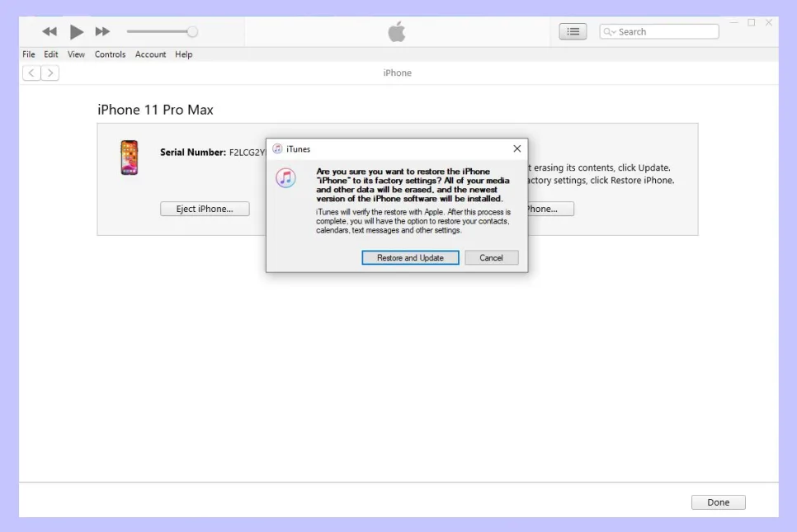
Task: Minimize the iTunes window
Action: (x=734, y=22)
